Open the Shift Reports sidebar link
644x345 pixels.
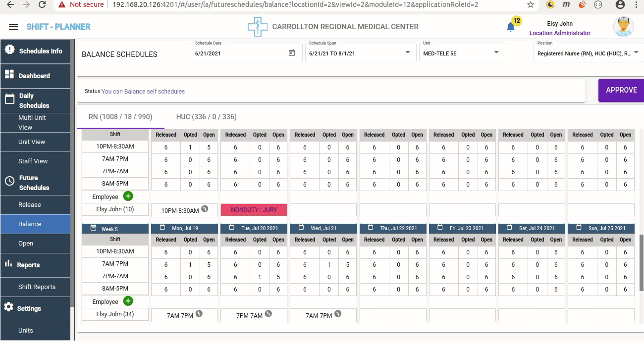(37, 287)
